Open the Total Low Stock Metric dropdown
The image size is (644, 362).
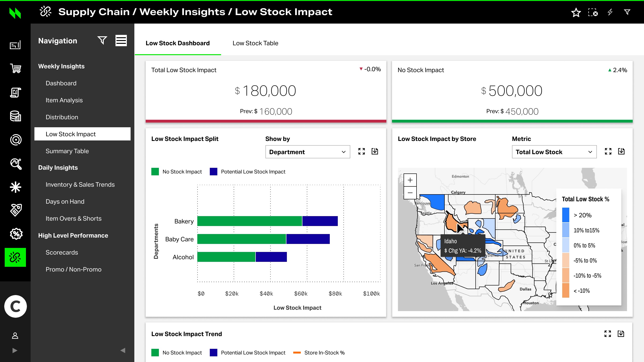coord(554,152)
